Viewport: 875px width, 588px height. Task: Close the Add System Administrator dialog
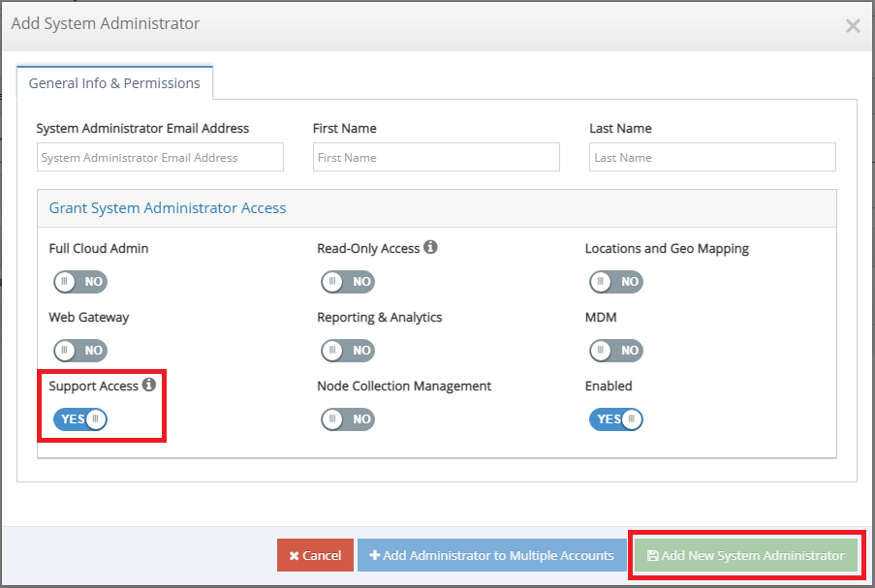(852, 25)
